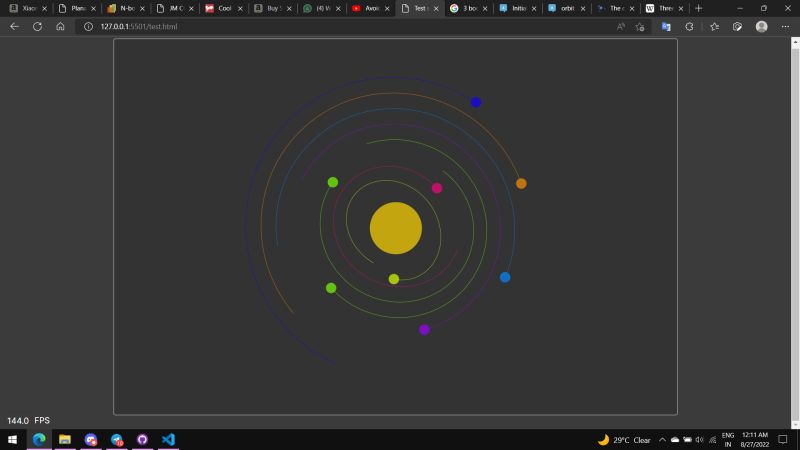
Task: Show hidden system tray icons
Action: [662, 440]
